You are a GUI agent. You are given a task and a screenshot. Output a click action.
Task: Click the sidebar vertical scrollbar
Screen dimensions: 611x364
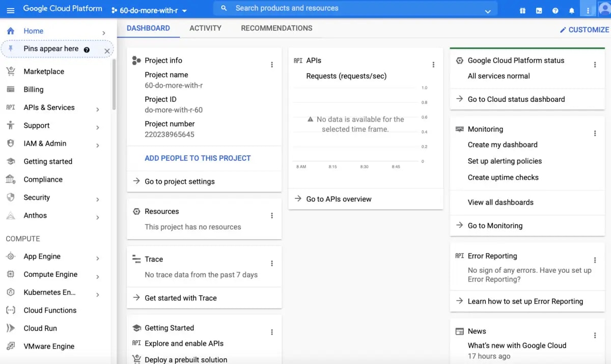click(x=114, y=84)
